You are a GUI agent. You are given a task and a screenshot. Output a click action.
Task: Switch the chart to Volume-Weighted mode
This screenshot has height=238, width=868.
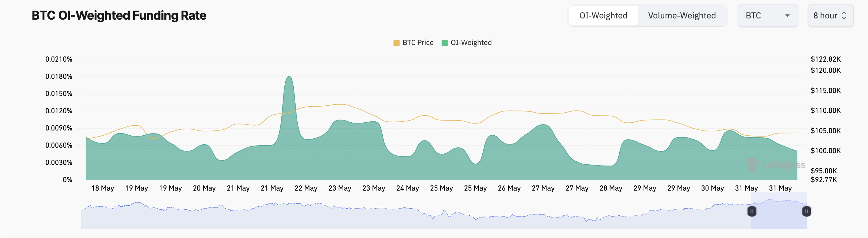[682, 15]
